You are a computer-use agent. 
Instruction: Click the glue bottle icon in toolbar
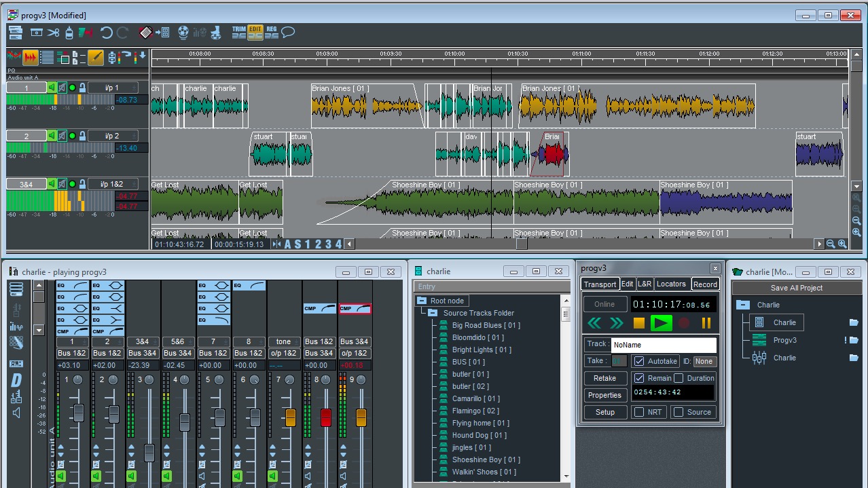[x=69, y=33]
